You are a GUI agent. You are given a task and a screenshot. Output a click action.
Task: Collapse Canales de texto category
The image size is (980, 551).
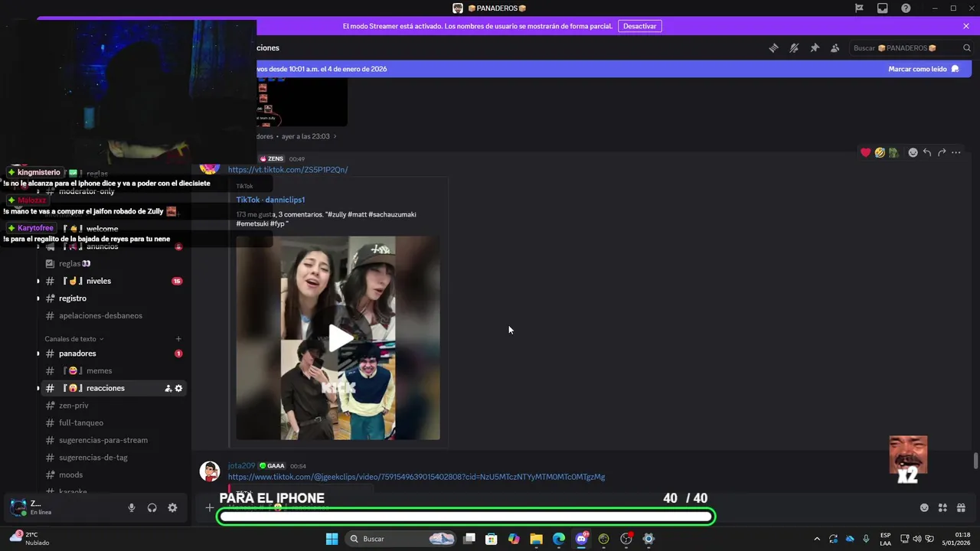coord(73,339)
